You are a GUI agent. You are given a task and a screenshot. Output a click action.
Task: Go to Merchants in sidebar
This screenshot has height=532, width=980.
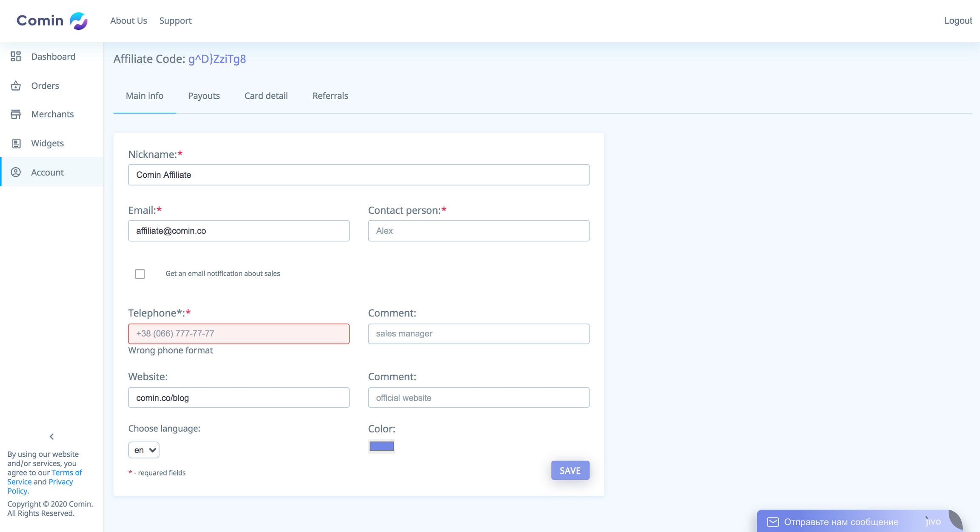[x=52, y=114]
